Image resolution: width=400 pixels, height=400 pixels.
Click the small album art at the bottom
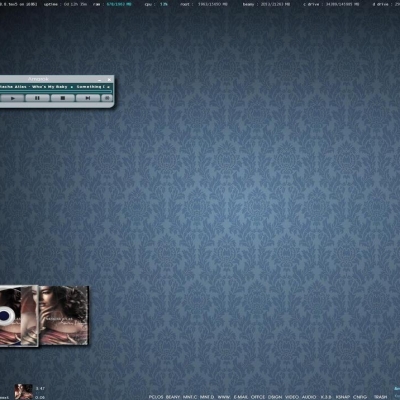pos(24,392)
